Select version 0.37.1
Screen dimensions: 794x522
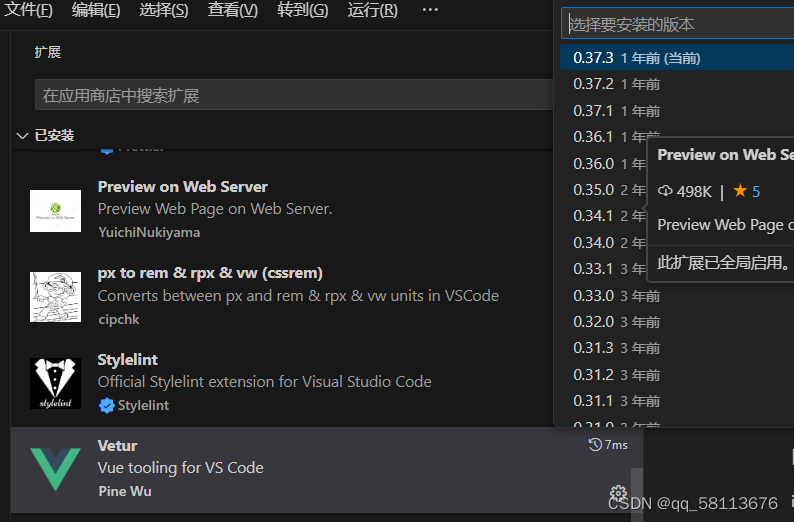click(x=677, y=110)
